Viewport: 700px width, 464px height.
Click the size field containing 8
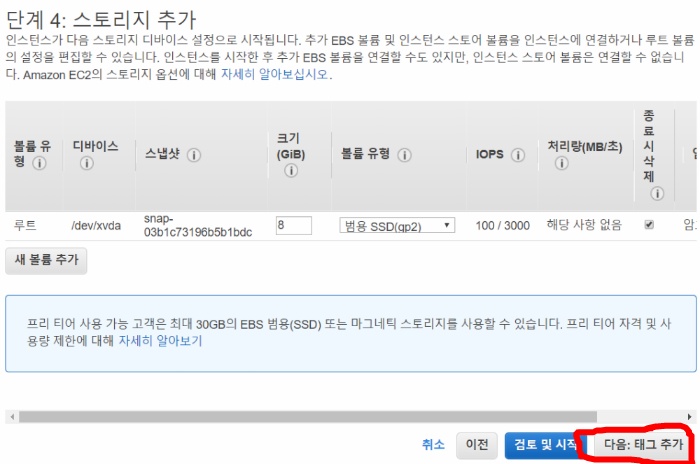click(294, 225)
